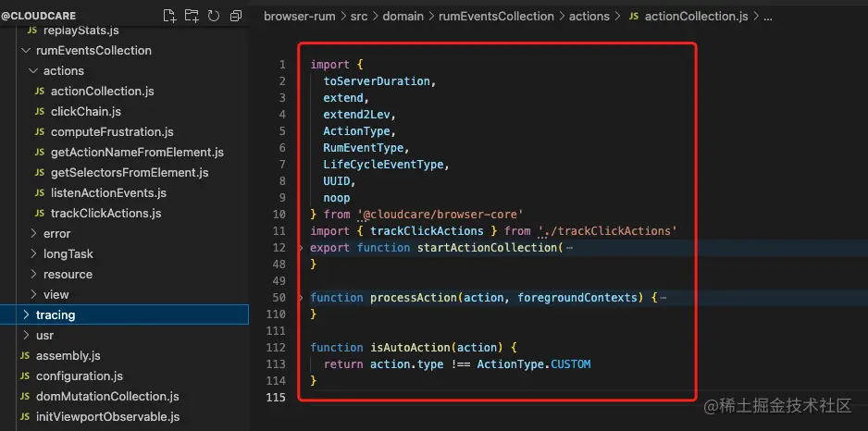The width and height of the screenshot is (868, 431).
Task: Open domMutationCollection.js file
Action: pyautogui.click(x=107, y=397)
